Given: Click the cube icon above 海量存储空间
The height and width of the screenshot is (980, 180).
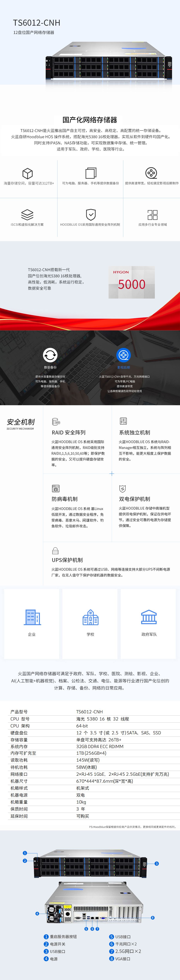Looking at the screenshot, I should pos(27,174).
